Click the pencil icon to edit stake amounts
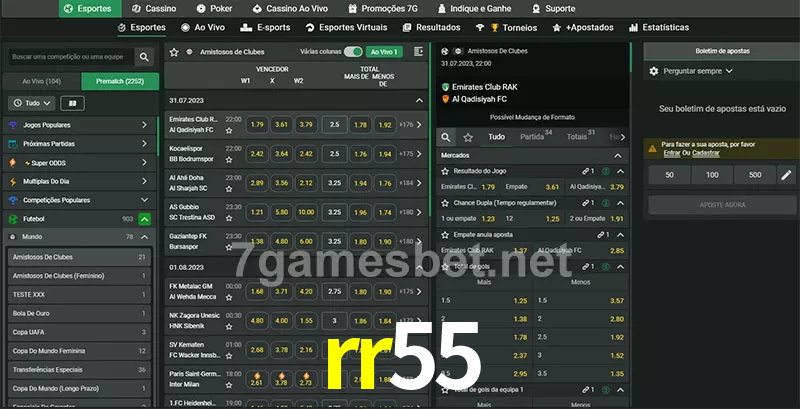The width and height of the screenshot is (800, 409). point(786,175)
